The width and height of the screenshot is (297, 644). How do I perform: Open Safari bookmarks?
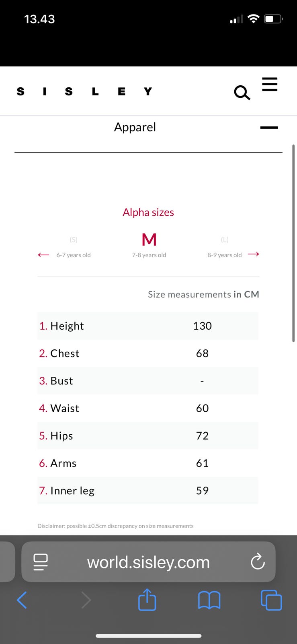209,600
